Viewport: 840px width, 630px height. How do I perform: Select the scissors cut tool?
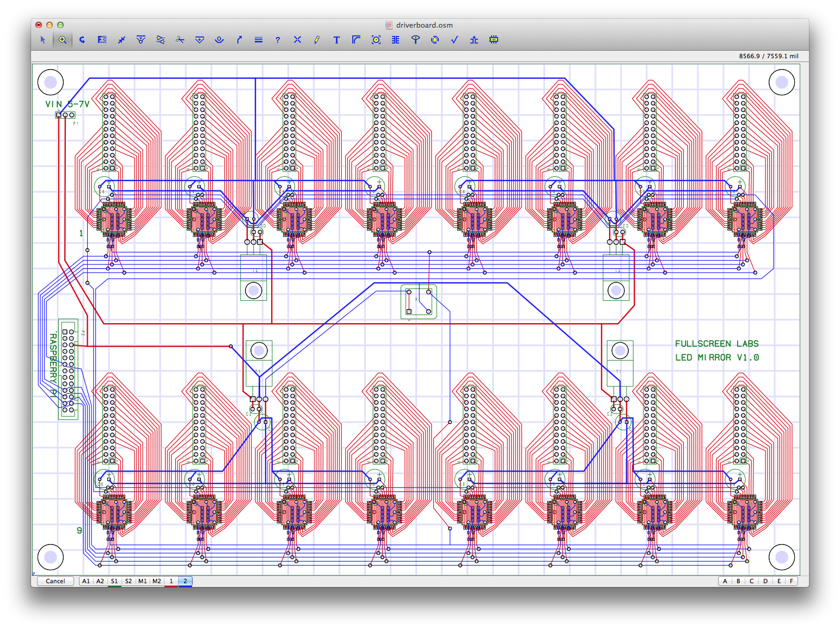coord(180,40)
